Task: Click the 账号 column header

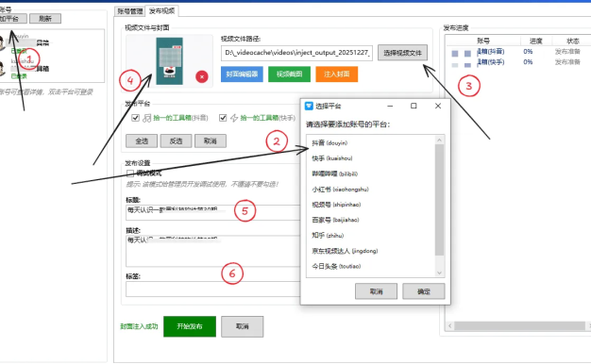Action: (483, 41)
